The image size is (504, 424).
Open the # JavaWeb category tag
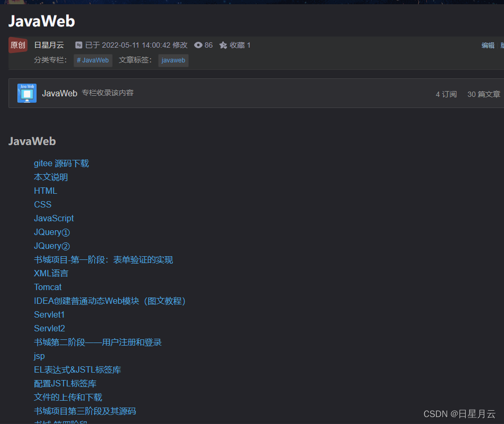pyautogui.click(x=93, y=60)
